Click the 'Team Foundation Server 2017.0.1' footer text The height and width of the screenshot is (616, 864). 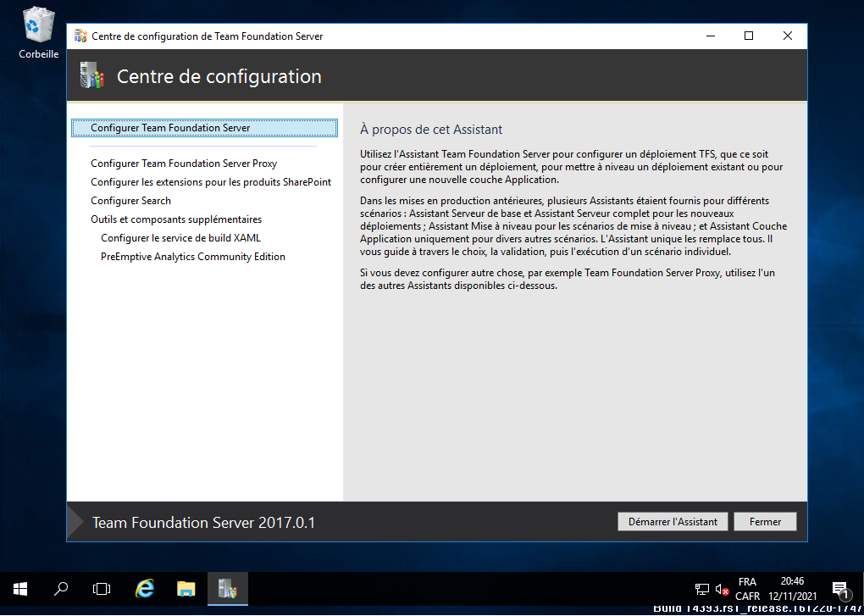click(x=203, y=522)
